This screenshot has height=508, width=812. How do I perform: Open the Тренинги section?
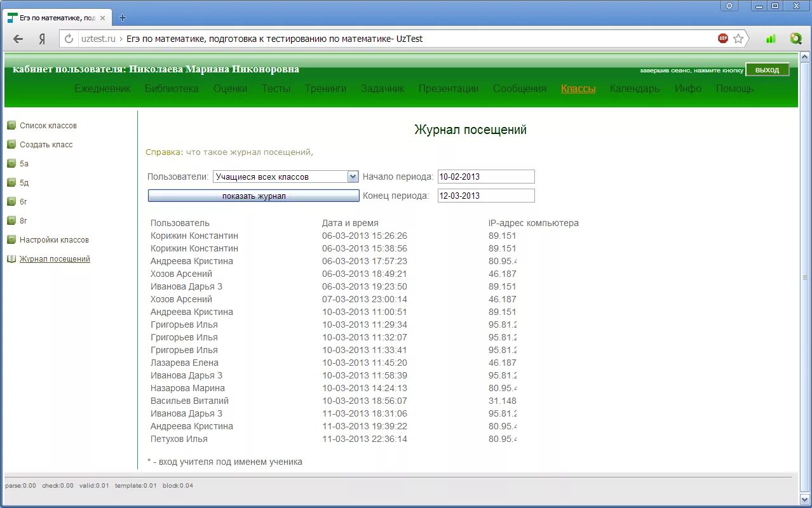pos(325,89)
